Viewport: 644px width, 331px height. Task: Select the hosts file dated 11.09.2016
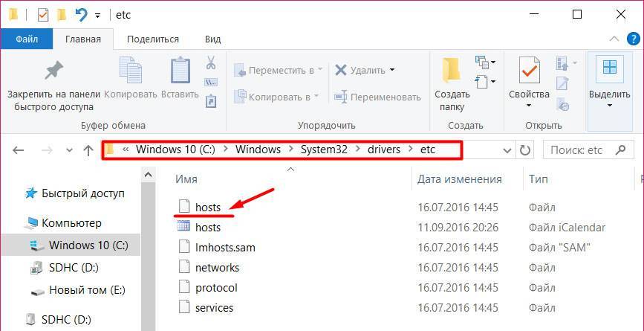point(208,228)
